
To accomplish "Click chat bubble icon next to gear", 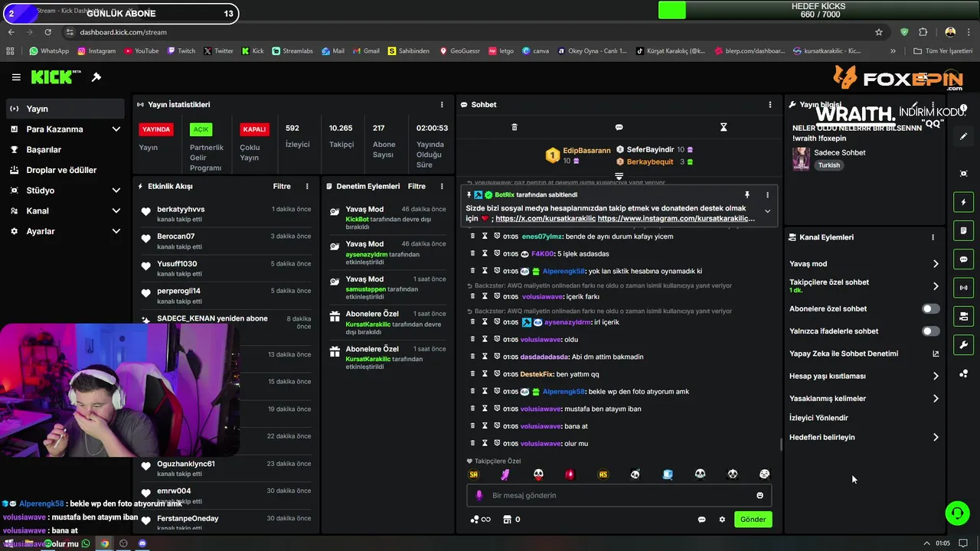I will [701, 520].
